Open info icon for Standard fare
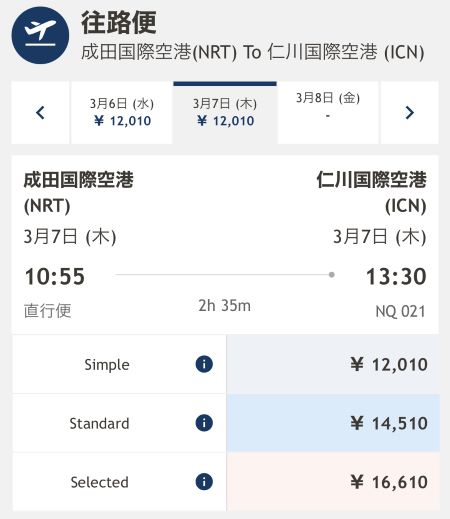This screenshot has height=519, width=450. [x=204, y=423]
